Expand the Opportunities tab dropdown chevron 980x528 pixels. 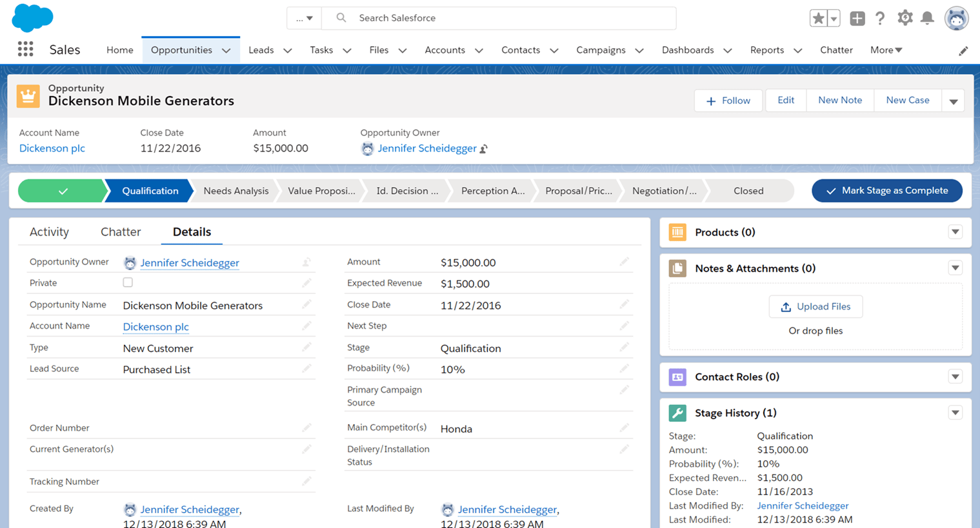click(226, 50)
